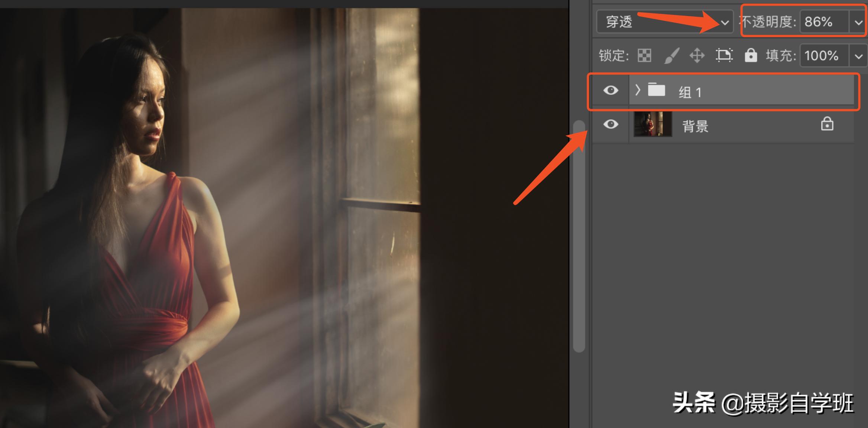Hide the 背景 layer with eye icon
Viewport: 868px width, 428px height.
[x=610, y=124]
